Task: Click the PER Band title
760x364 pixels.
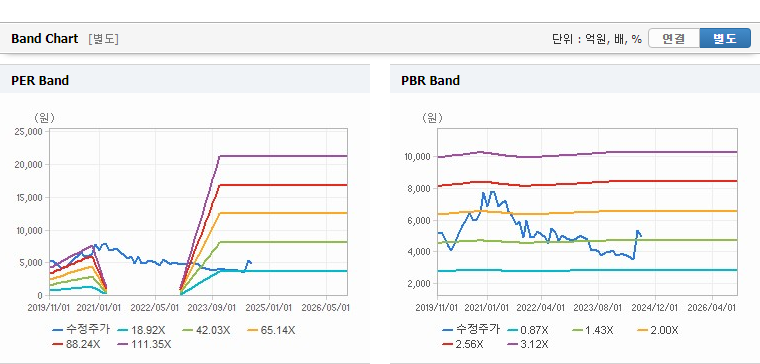Action: [x=40, y=80]
